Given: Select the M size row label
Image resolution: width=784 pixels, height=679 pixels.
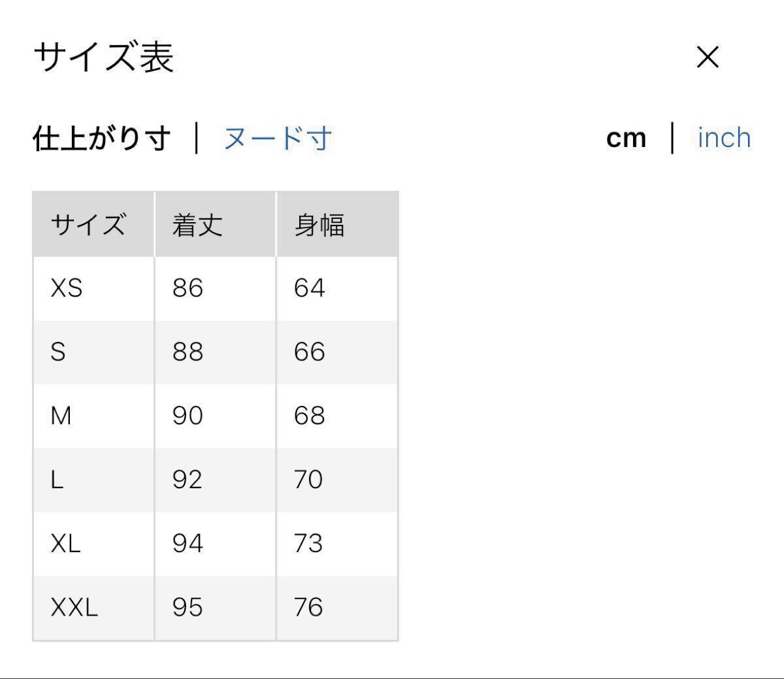Looking at the screenshot, I should click(61, 416).
